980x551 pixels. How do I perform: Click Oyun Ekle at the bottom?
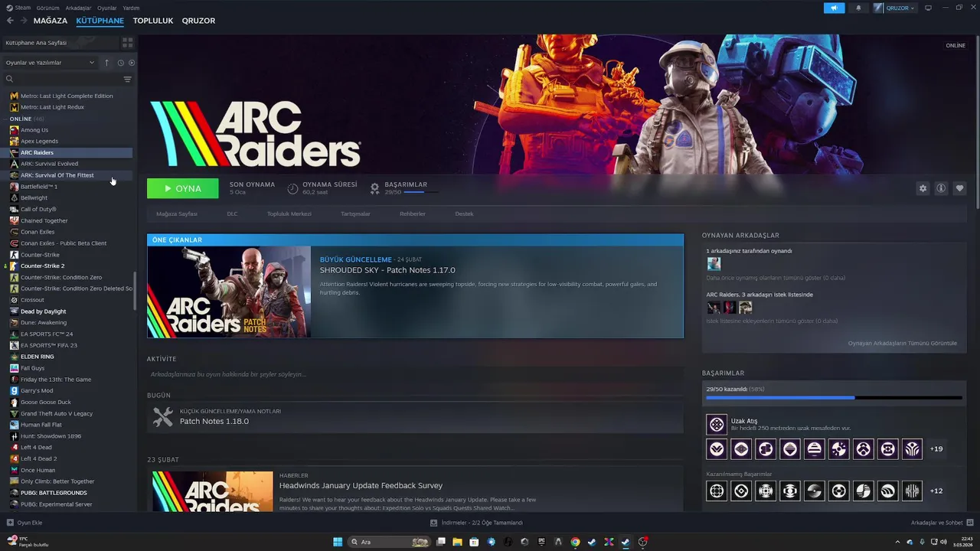pyautogui.click(x=24, y=523)
